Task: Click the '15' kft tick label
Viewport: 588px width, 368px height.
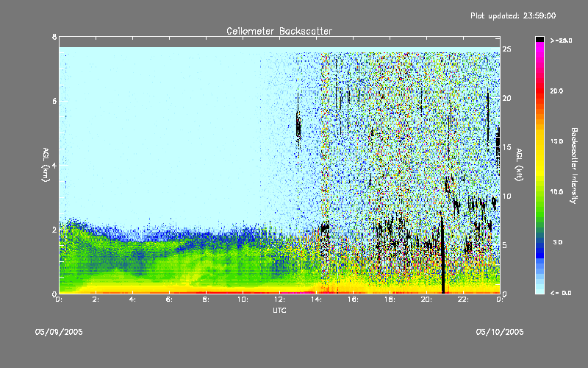Action: click(506, 147)
